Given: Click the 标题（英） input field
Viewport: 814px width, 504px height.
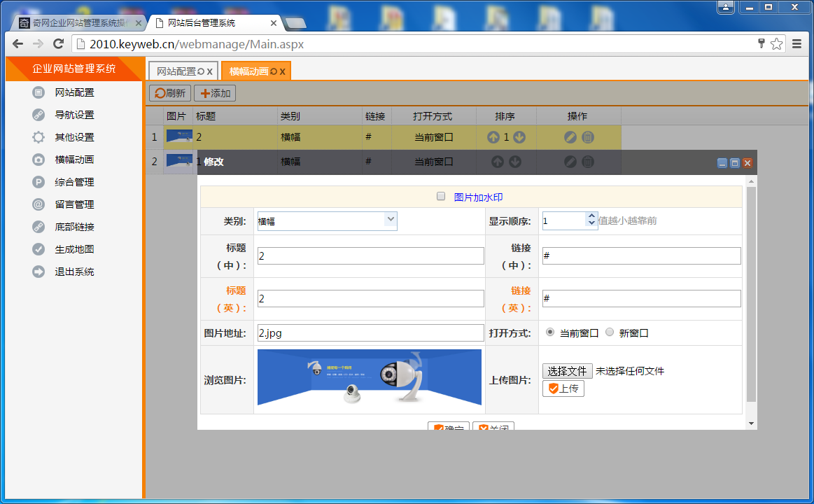Looking at the screenshot, I should tap(371, 298).
